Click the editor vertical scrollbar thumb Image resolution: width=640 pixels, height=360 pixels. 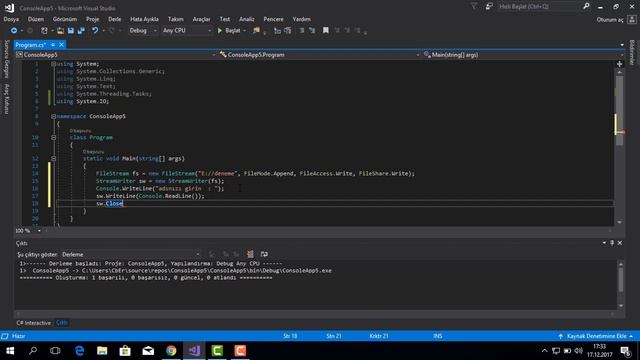click(619, 110)
